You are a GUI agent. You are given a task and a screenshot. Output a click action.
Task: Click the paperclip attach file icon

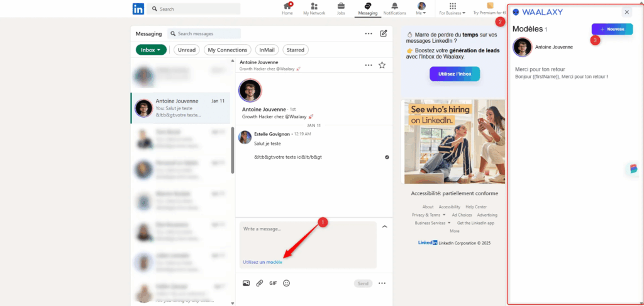[259, 283]
